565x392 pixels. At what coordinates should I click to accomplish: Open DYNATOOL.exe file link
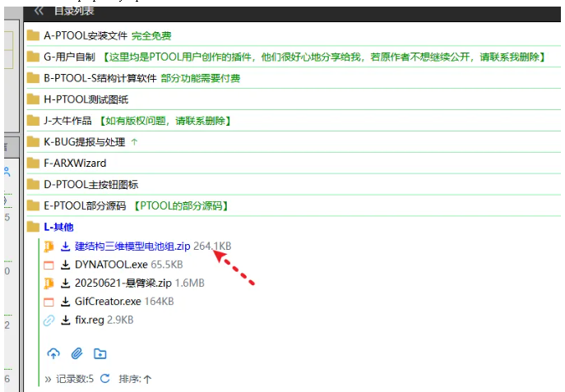click(x=111, y=265)
